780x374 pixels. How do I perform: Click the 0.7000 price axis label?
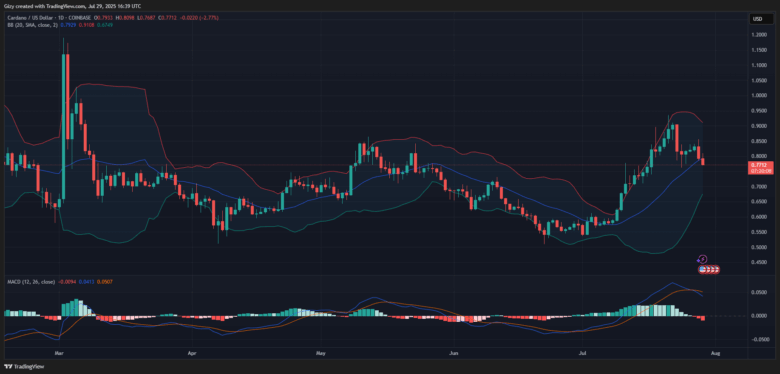pos(759,187)
